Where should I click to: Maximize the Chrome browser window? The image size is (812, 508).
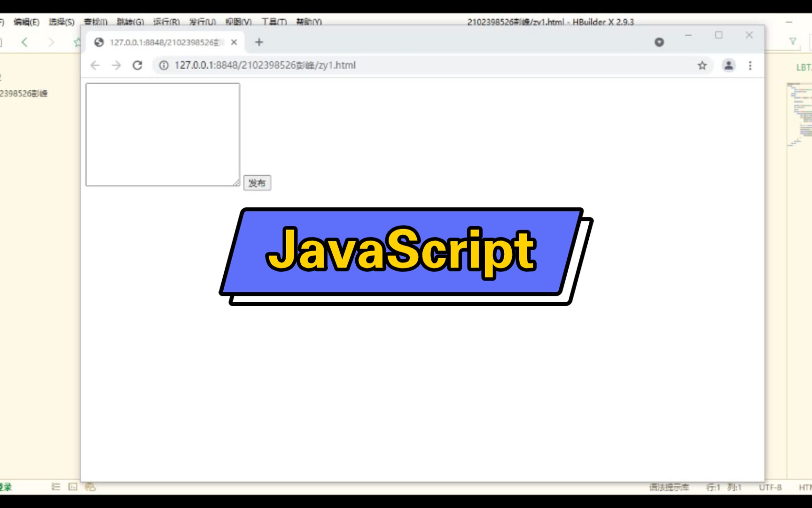[x=719, y=35]
